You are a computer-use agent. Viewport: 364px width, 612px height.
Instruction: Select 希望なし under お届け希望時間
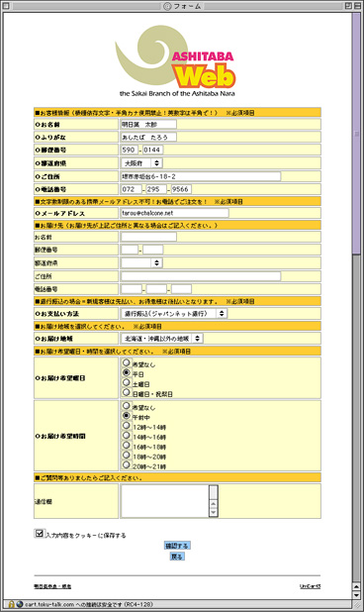point(126,406)
